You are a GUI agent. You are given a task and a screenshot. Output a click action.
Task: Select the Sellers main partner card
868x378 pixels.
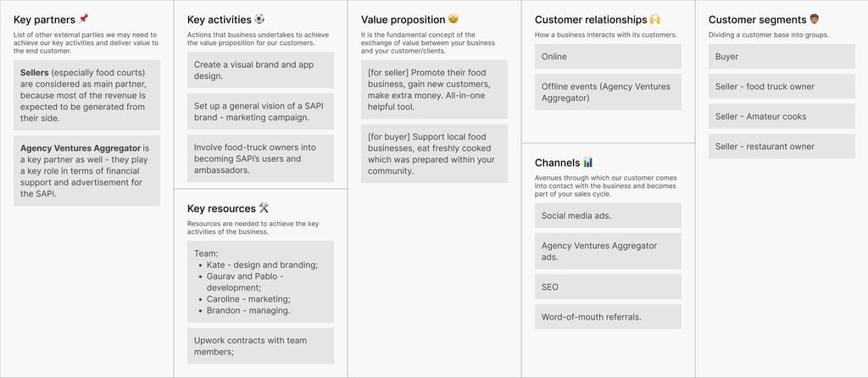click(x=86, y=95)
